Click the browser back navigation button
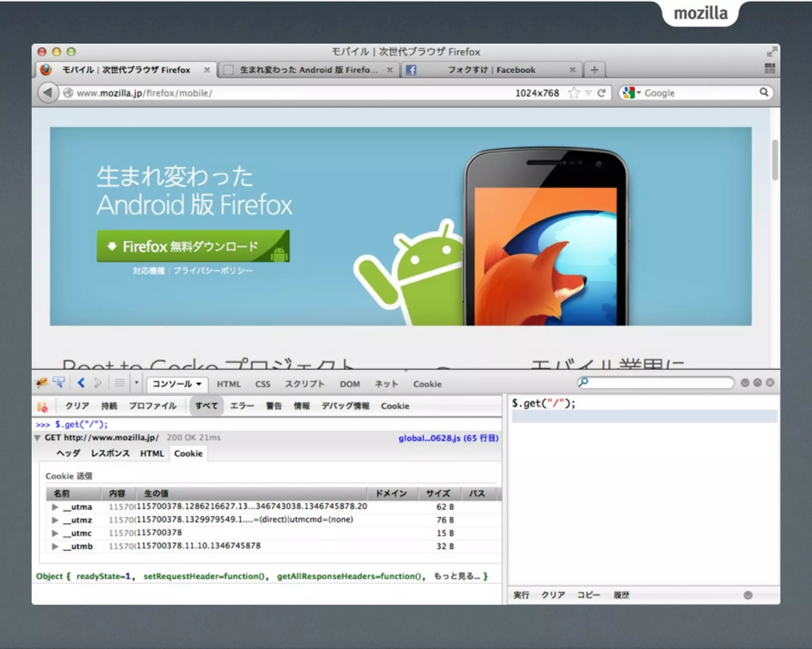This screenshot has width=812, height=649. [48, 93]
